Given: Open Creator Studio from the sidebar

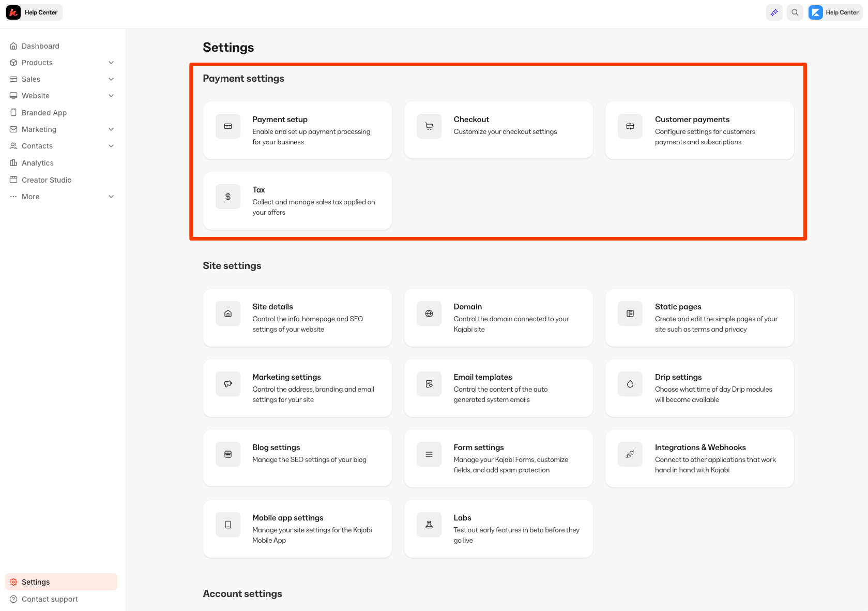Looking at the screenshot, I should 47,180.
